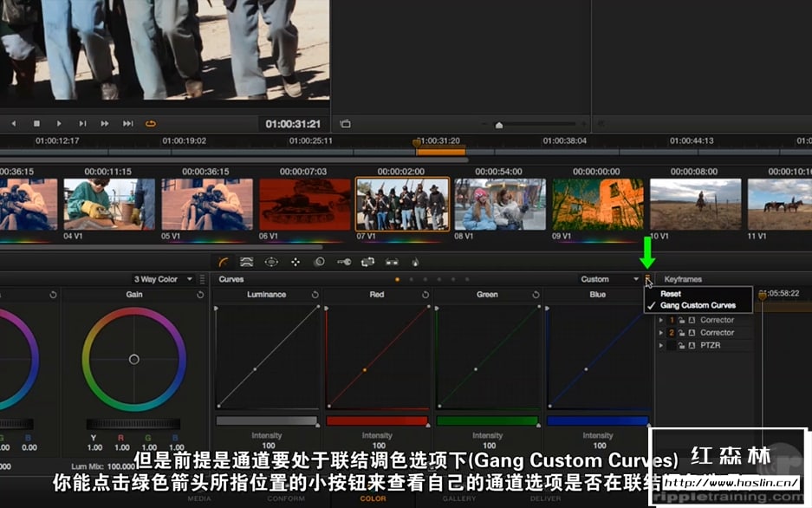Reset the Luminance curve

[x=315, y=295]
